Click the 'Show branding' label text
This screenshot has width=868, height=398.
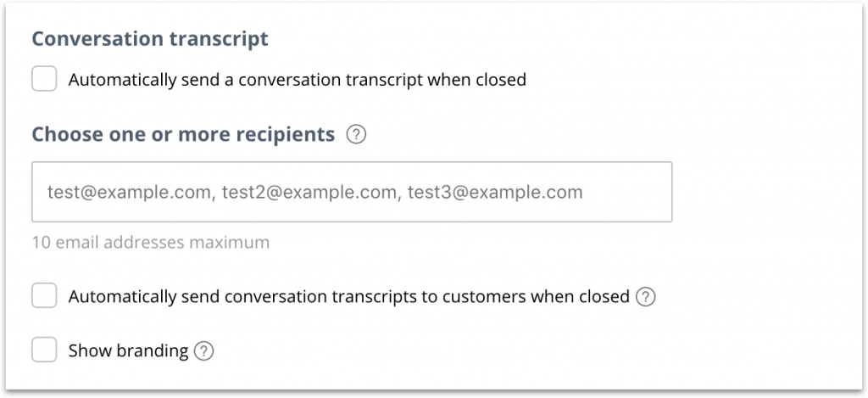coord(129,350)
